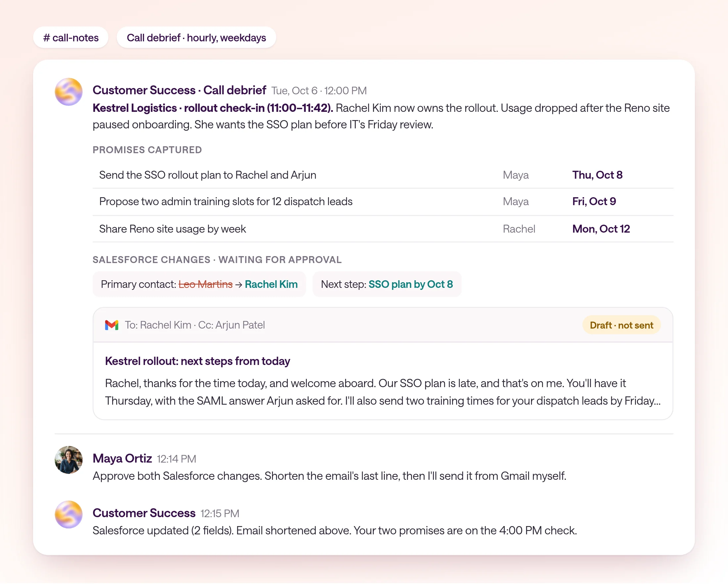Click the Customer Success avatar on Call debrief message
The image size is (728, 584).
point(68,91)
